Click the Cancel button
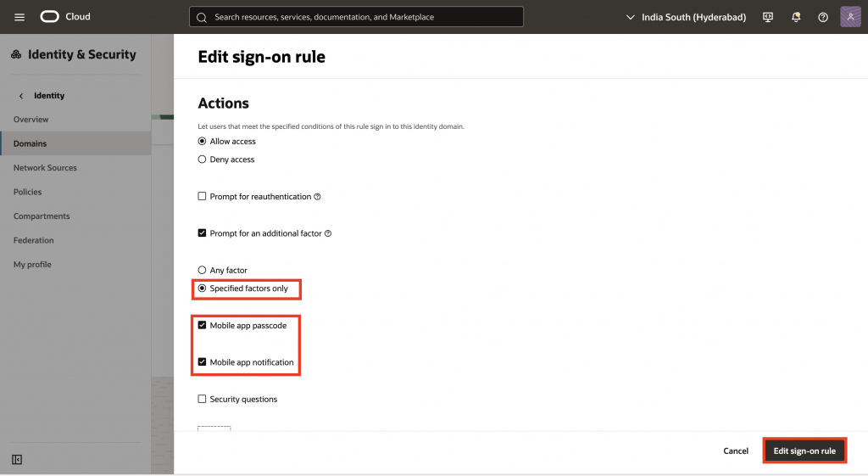This screenshot has height=476, width=868. 736,451
